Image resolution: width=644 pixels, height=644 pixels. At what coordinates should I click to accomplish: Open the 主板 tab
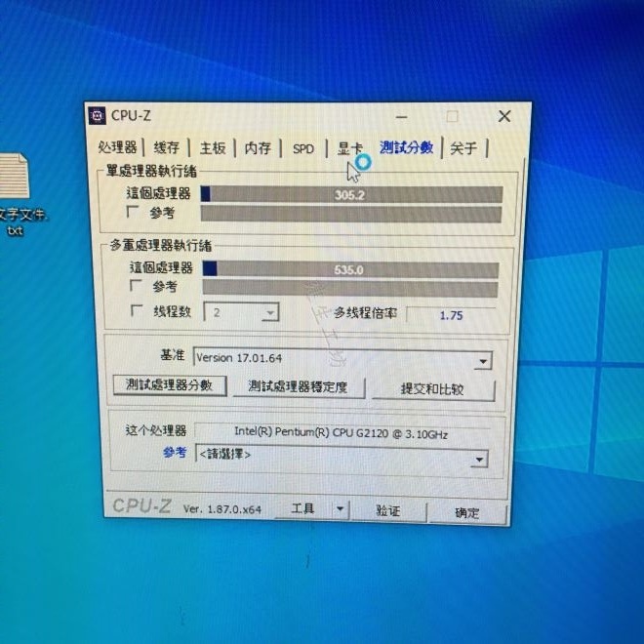(213, 148)
